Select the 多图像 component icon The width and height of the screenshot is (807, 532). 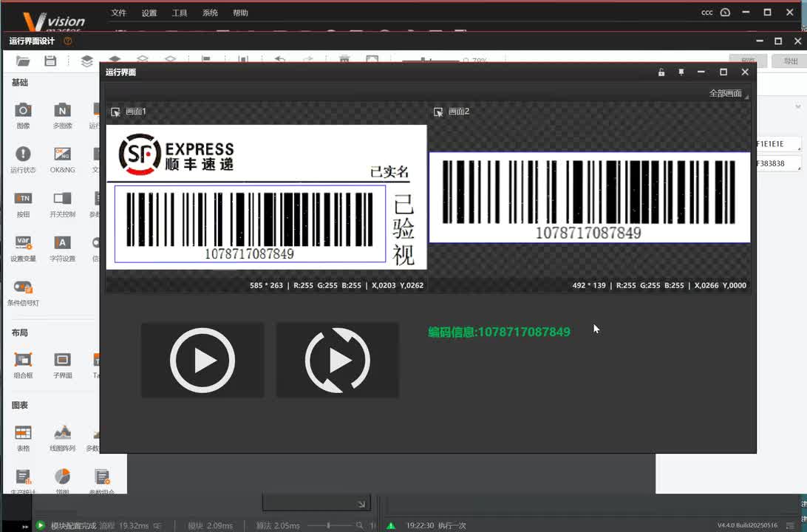pyautogui.click(x=62, y=110)
